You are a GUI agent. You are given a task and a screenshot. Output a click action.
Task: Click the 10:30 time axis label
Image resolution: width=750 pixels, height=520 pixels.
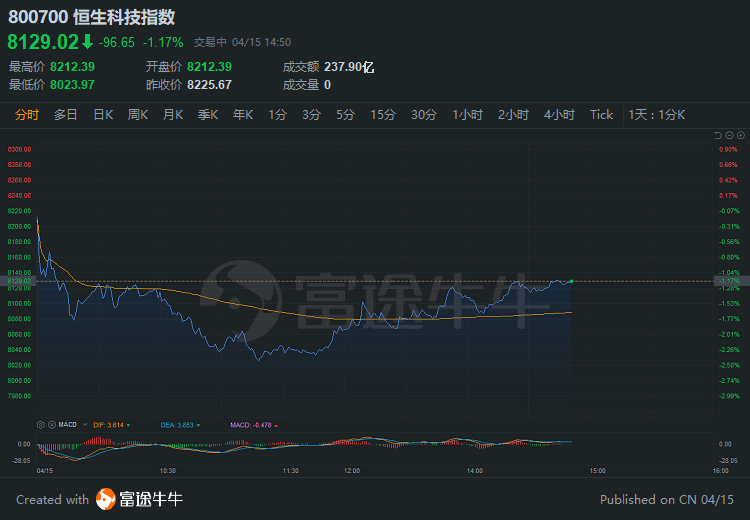click(x=167, y=471)
